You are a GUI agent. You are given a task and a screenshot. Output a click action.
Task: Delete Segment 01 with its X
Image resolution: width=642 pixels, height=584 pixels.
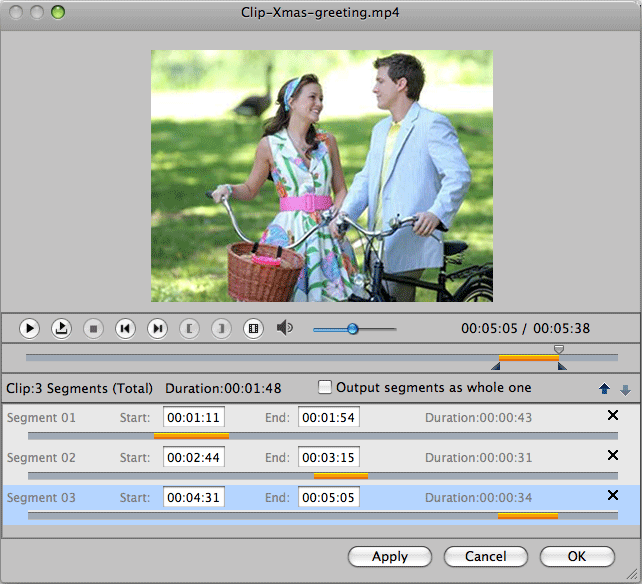click(613, 415)
